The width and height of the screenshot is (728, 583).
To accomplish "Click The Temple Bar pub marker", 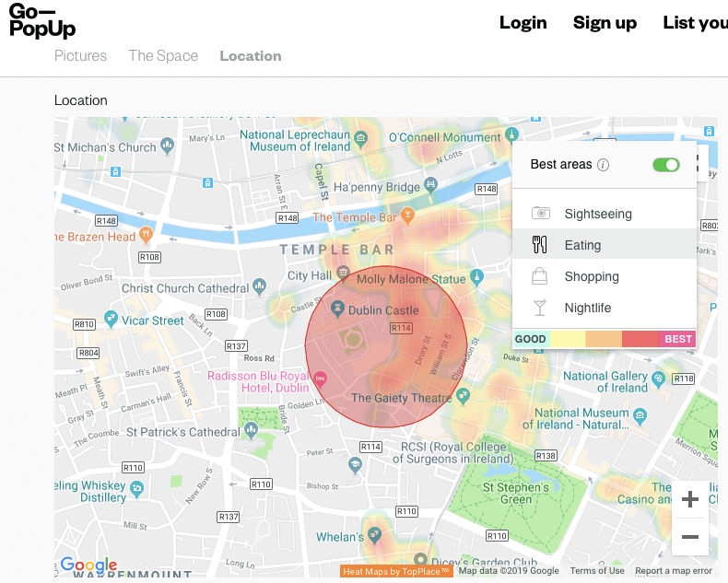I will coord(407,216).
